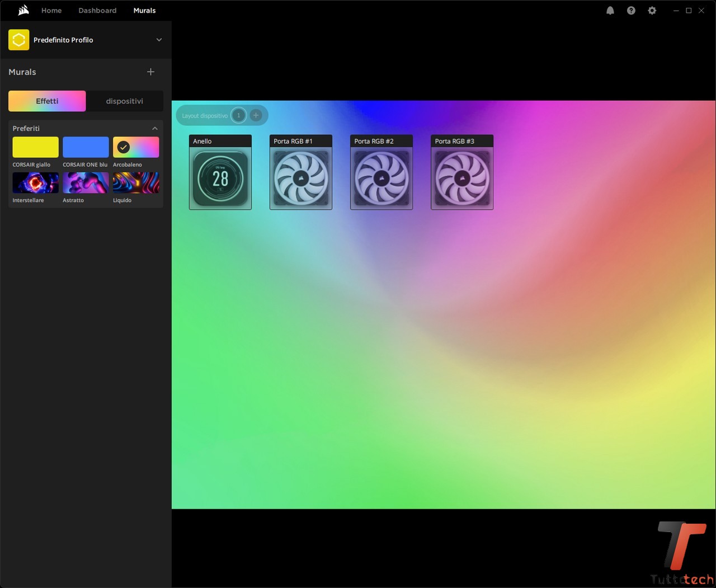Go to the Home tab
The image size is (716, 588).
coord(51,11)
